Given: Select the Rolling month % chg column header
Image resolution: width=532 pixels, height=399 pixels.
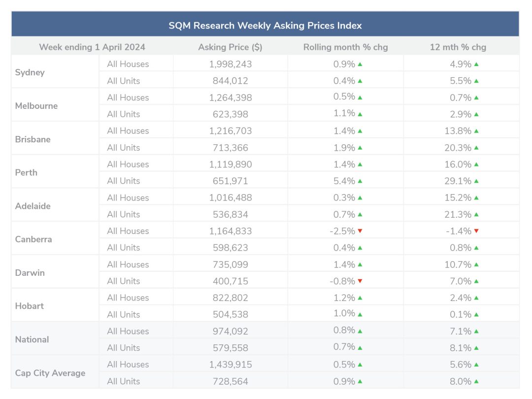Looking at the screenshot, I should (x=345, y=47).
